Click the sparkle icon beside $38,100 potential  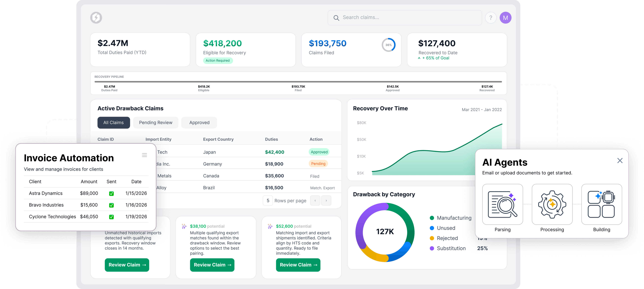(x=184, y=226)
